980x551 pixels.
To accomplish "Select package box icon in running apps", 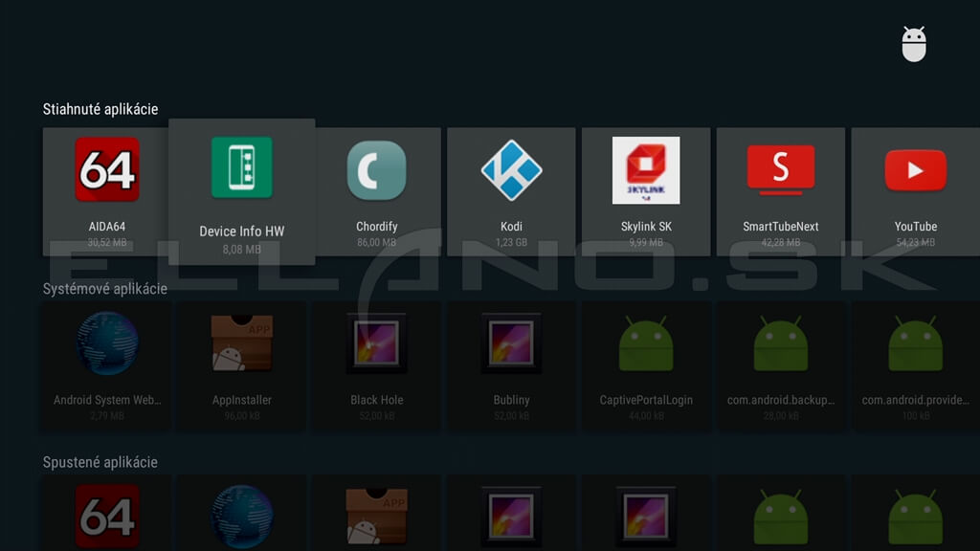I will pos(376,516).
